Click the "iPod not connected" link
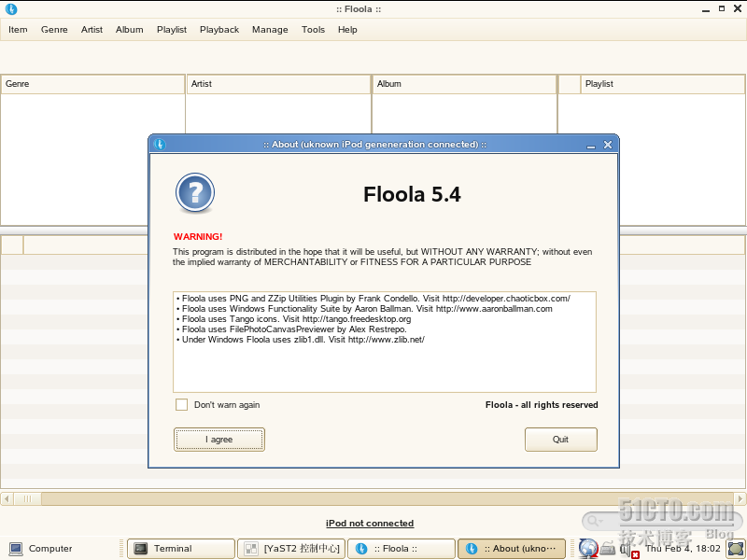Viewport: 747px width, 560px height. [x=370, y=524]
